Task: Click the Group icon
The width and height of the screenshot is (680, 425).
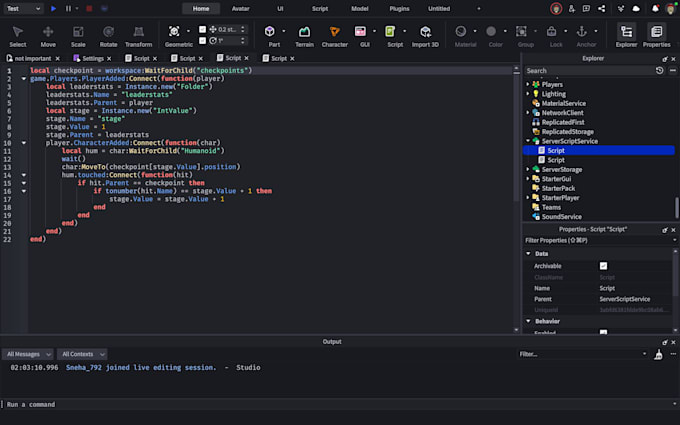Action: click(x=521, y=31)
